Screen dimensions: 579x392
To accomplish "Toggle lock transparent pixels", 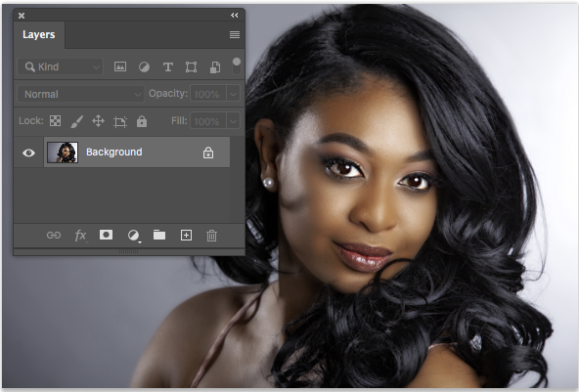I will pos(56,120).
